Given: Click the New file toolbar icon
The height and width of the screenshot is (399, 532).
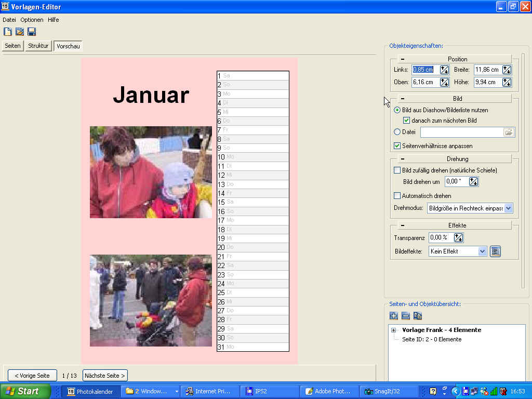Looking at the screenshot, I should pos(8,32).
